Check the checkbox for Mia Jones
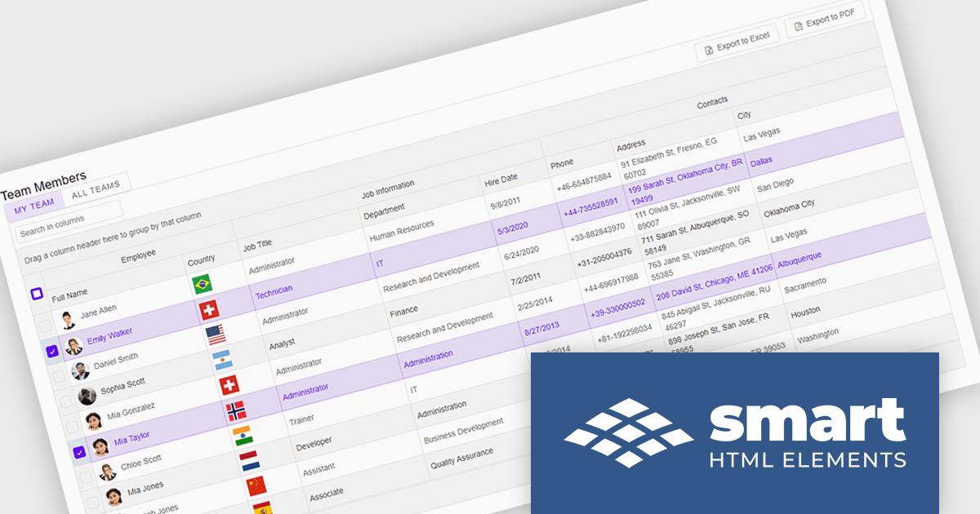 93,502
